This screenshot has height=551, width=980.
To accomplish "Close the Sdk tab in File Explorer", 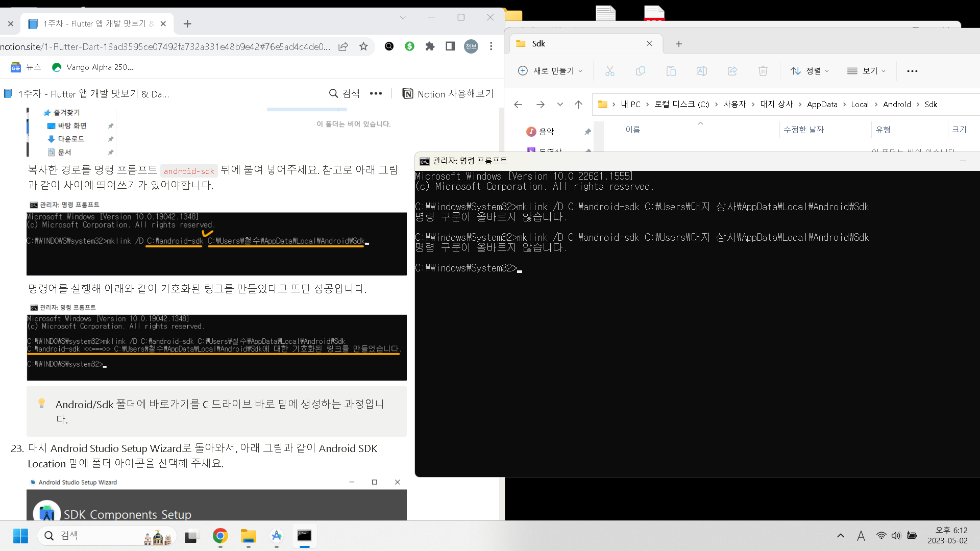I will click(x=649, y=44).
